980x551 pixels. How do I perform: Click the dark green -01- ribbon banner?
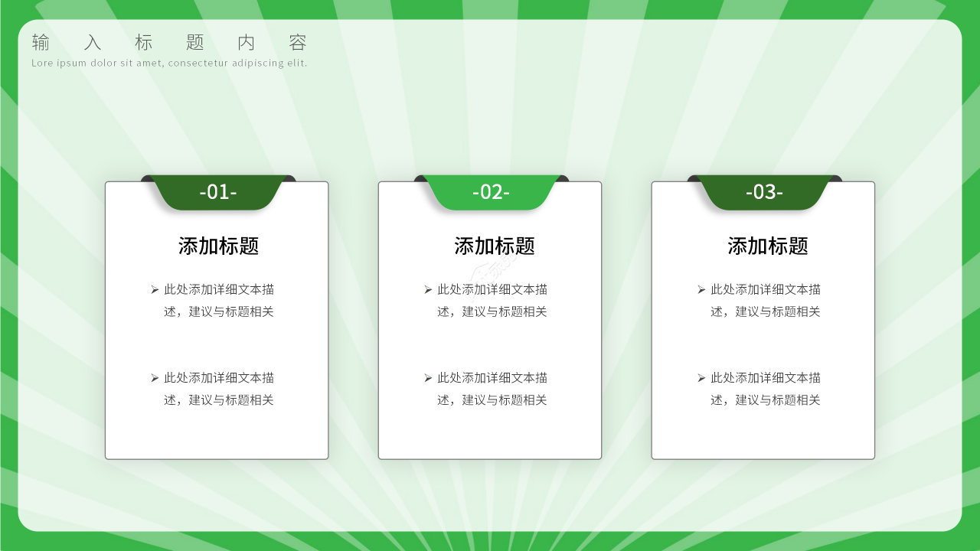(x=217, y=193)
